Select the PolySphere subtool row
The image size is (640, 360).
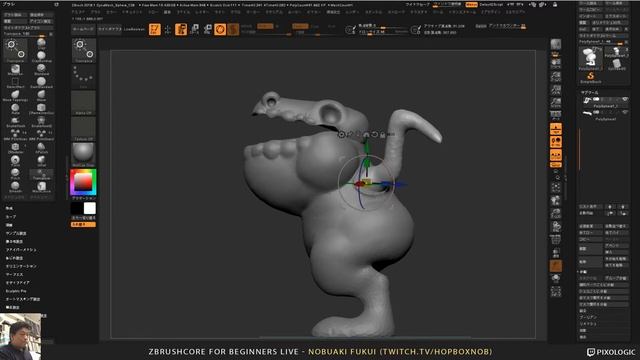[x=605, y=114]
